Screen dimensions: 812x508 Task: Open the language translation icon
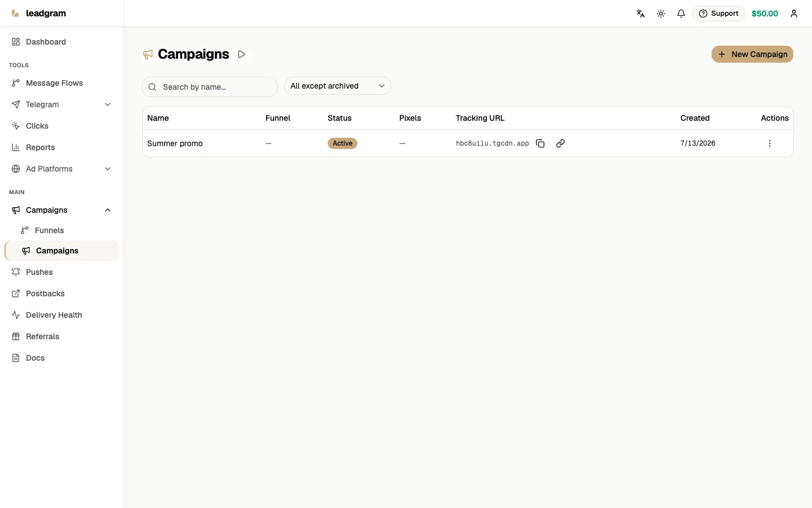point(641,14)
